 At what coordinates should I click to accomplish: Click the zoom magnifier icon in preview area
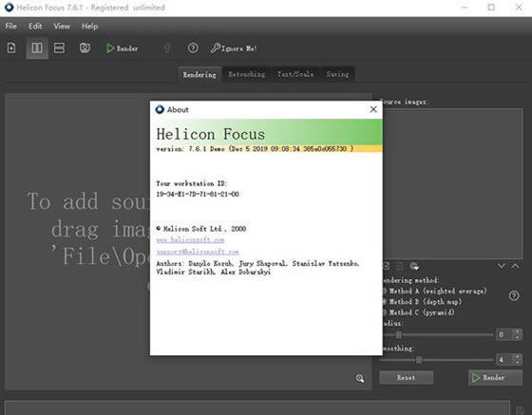[x=360, y=378]
